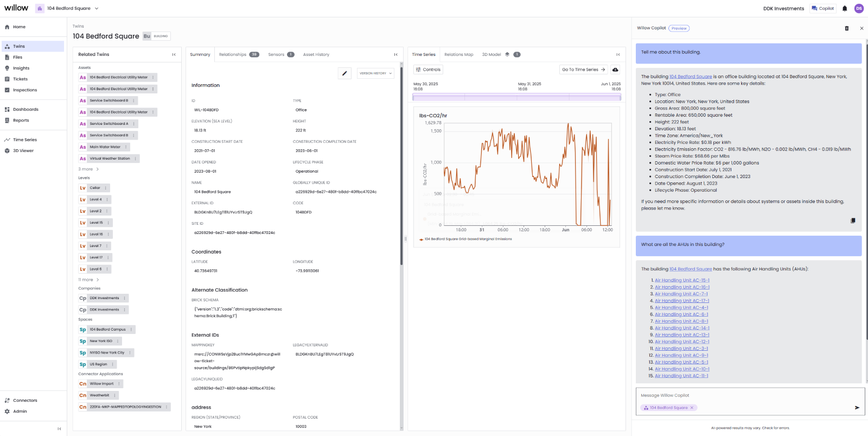Open options menu for Service Switchboard A
868x436 pixels.
coord(133,124)
